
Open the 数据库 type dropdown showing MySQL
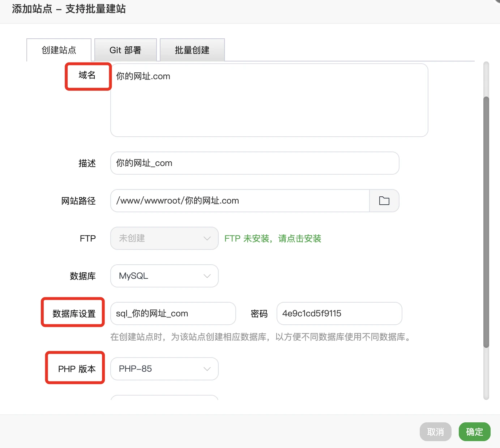click(164, 276)
